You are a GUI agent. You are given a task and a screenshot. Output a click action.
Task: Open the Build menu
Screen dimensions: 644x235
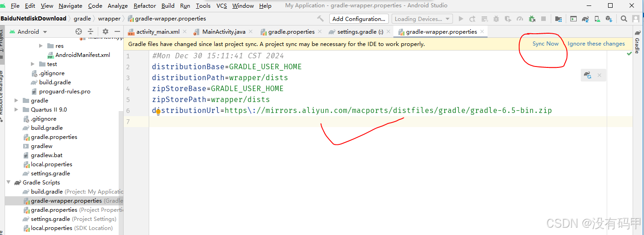pos(168,6)
